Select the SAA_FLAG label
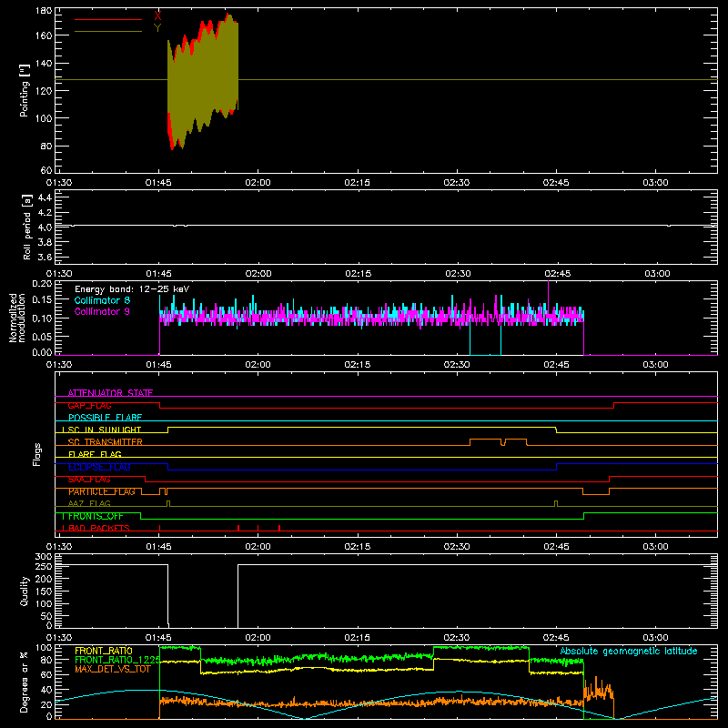728x728 pixels. click(x=89, y=480)
